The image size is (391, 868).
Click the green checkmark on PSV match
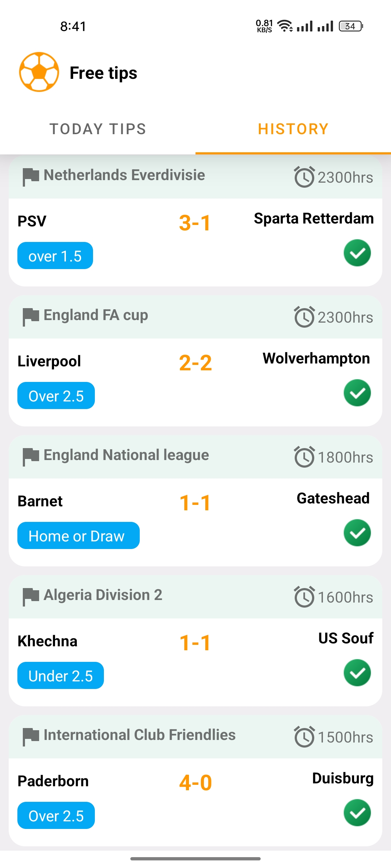tap(357, 253)
